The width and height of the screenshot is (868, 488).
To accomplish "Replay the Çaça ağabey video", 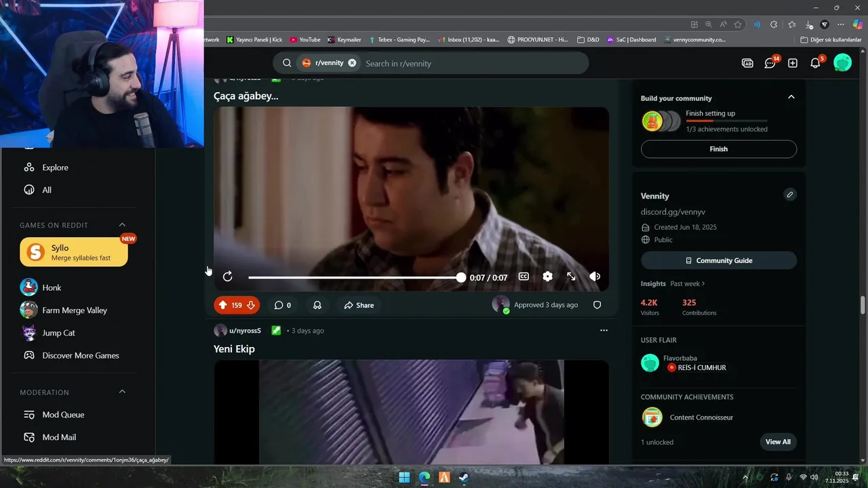I will pos(228,277).
